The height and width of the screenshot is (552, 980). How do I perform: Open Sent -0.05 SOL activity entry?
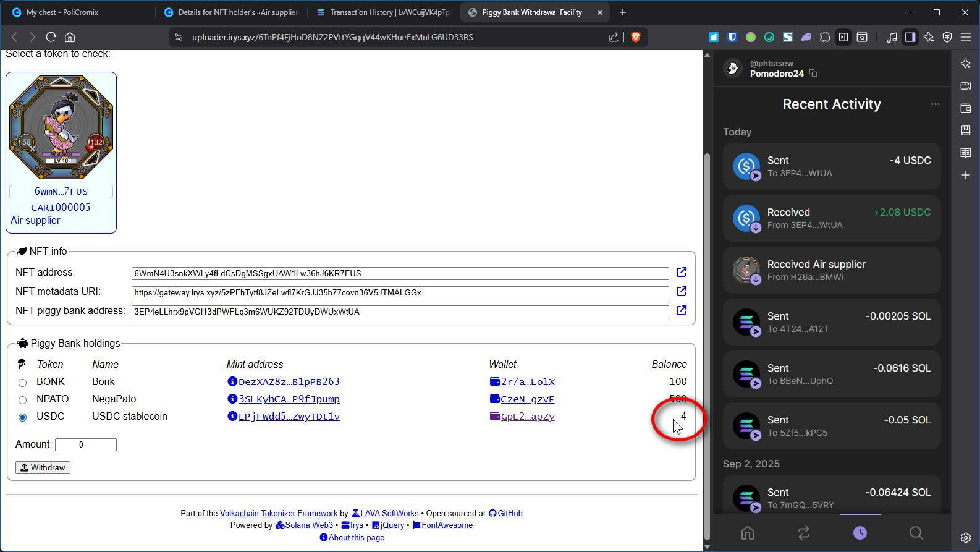click(x=832, y=426)
